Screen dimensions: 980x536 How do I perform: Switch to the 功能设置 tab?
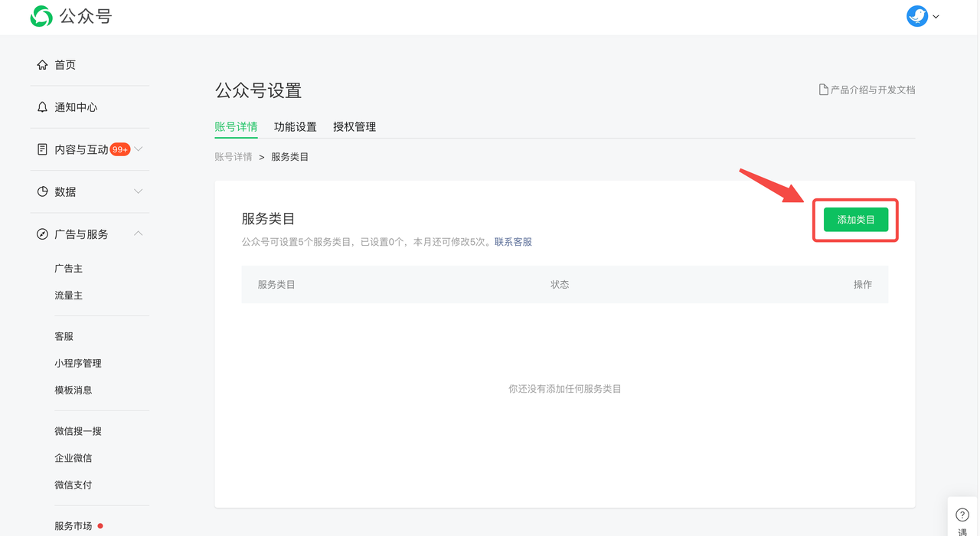tap(295, 127)
